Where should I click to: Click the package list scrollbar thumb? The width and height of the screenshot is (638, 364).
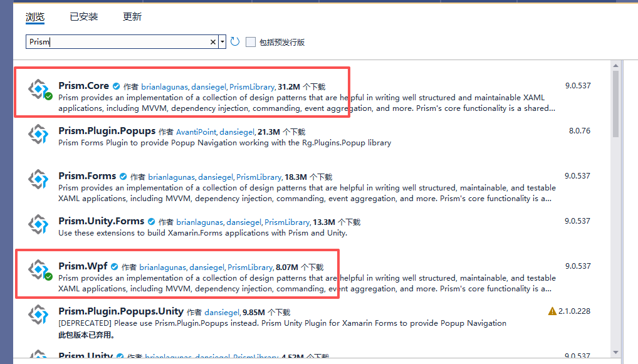pyautogui.click(x=615, y=104)
